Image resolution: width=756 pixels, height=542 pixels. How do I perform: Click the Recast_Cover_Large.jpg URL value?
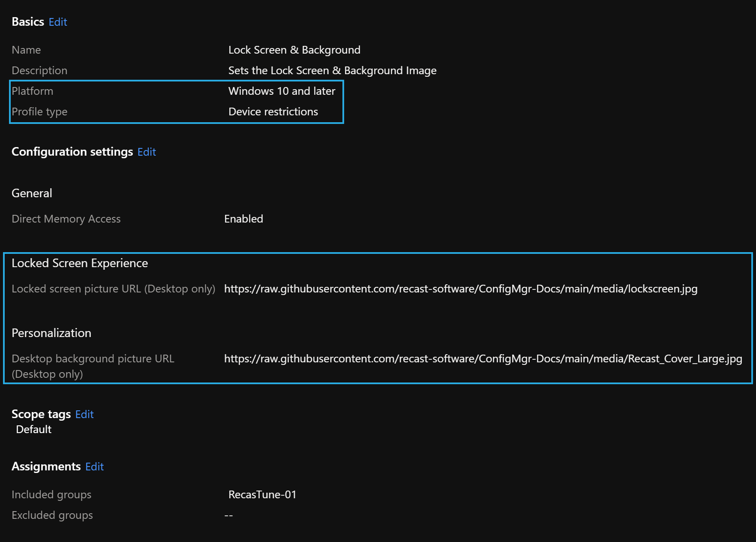click(483, 359)
